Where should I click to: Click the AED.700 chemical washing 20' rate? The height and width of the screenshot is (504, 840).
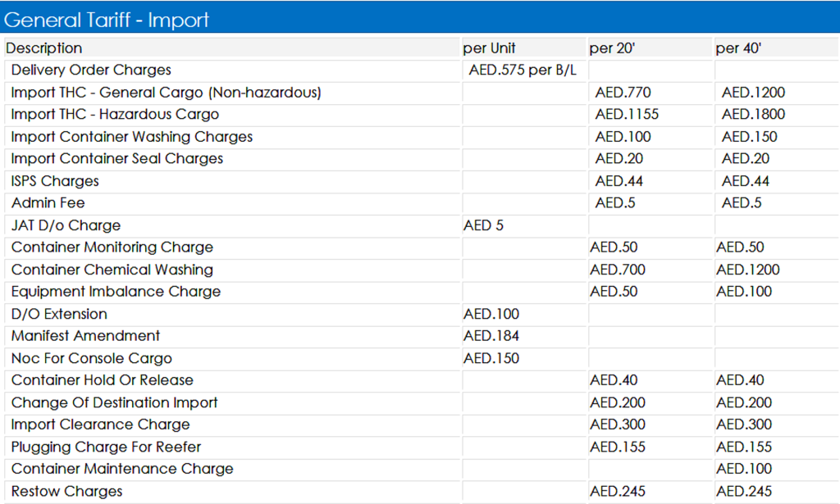(617, 270)
